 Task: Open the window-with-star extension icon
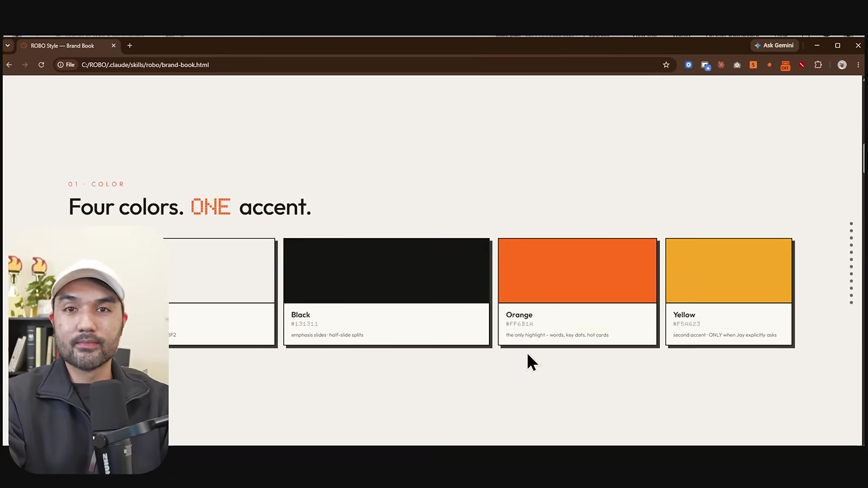click(705, 65)
